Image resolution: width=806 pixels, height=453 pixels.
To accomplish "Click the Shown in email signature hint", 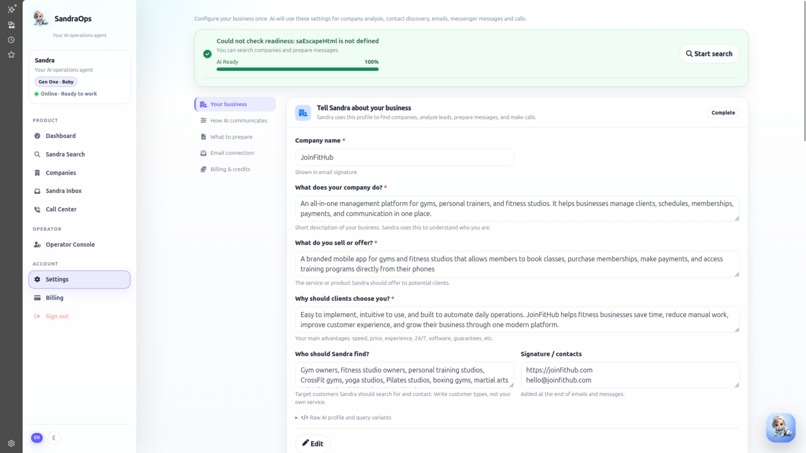I will (x=326, y=172).
